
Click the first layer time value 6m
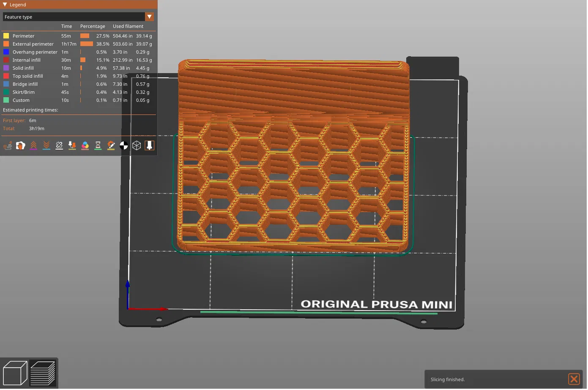click(x=33, y=120)
